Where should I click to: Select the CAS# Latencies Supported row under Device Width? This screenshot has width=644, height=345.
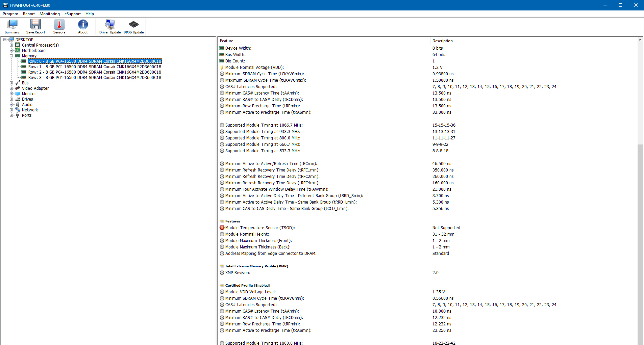point(427,86)
